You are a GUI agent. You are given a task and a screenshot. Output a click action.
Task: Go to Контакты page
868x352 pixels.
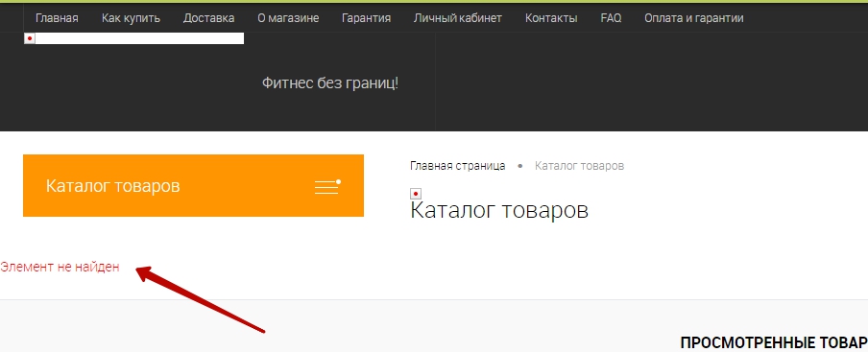point(551,18)
